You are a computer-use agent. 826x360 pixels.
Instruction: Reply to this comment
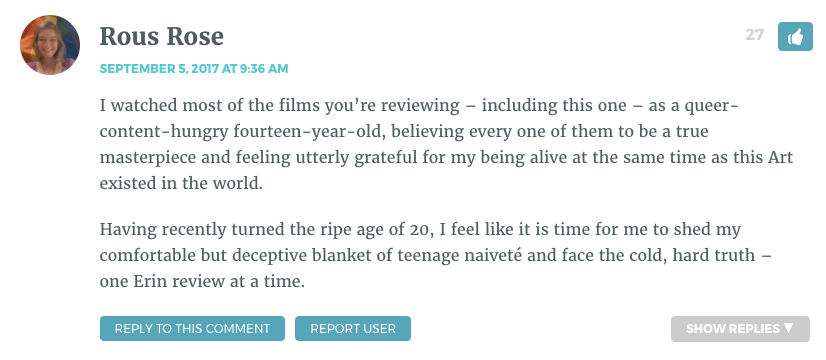pyautogui.click(x=192, y=328)
